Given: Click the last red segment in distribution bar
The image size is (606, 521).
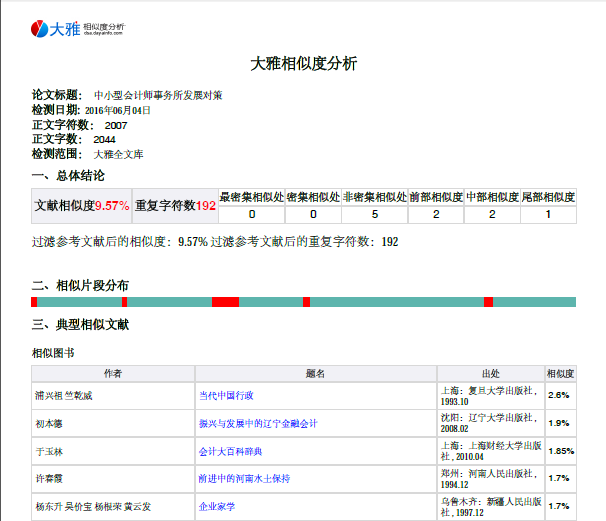Looking at the screenshot, I should 489,302.
